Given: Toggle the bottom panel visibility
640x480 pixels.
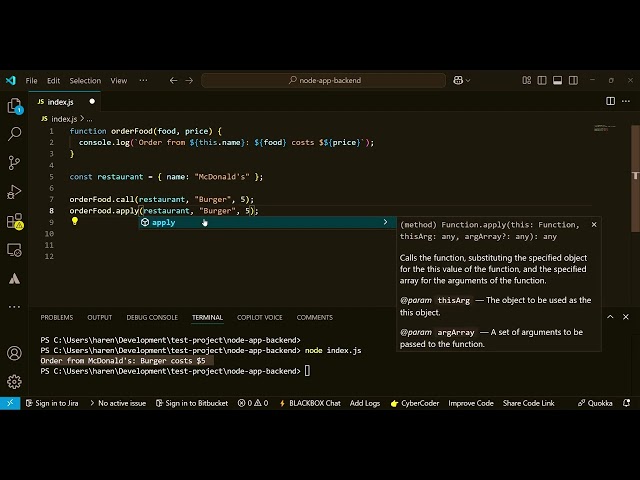Looking at the screenshot, I should tap(558, 80).
